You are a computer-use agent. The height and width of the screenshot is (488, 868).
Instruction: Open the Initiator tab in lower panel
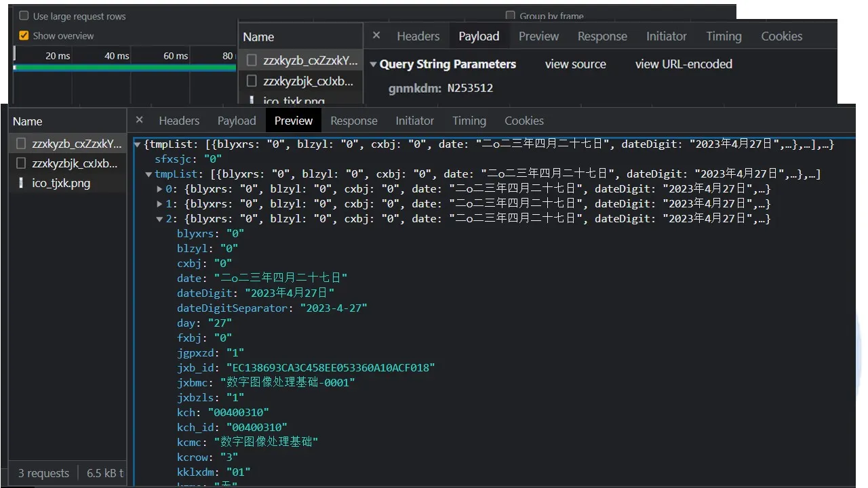[x=415, y=121]
